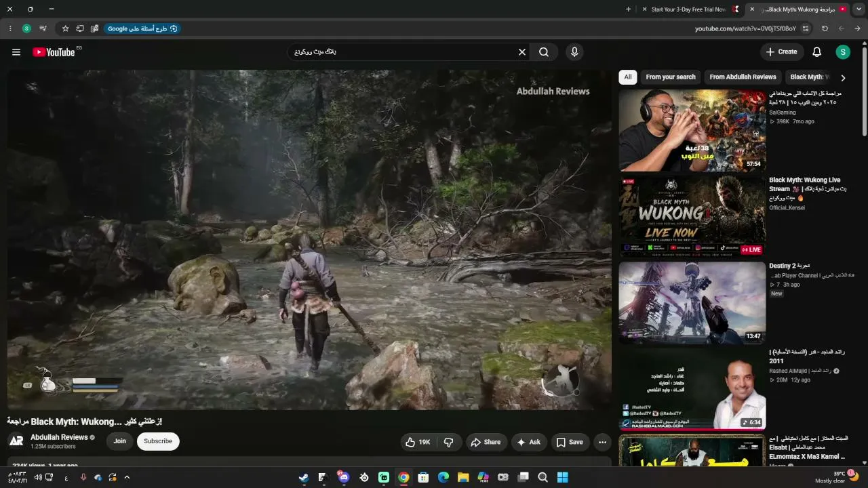Switch to Start Your 3-Day Free Trial tab
The width and height of the screenshot is (868, 488).
click(690, 9)
